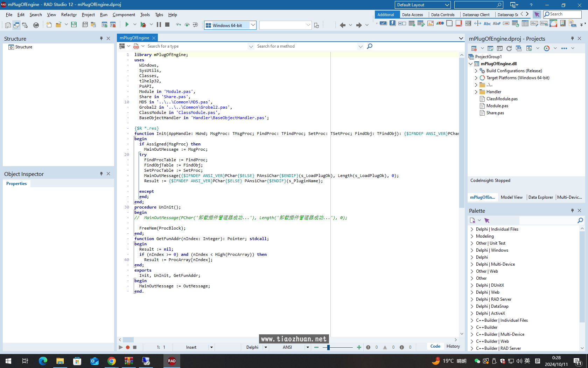
Task: Expand Delphi | Windows palette category
Action: tap(472, 250)
